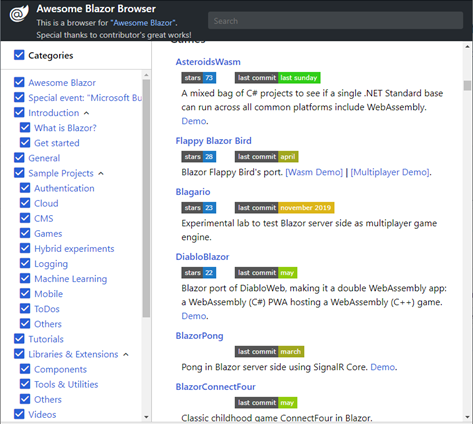Uncheck the Mobile checkbox
The height and width of the screenshot is (424, 473).
click(x=25, y=293)
